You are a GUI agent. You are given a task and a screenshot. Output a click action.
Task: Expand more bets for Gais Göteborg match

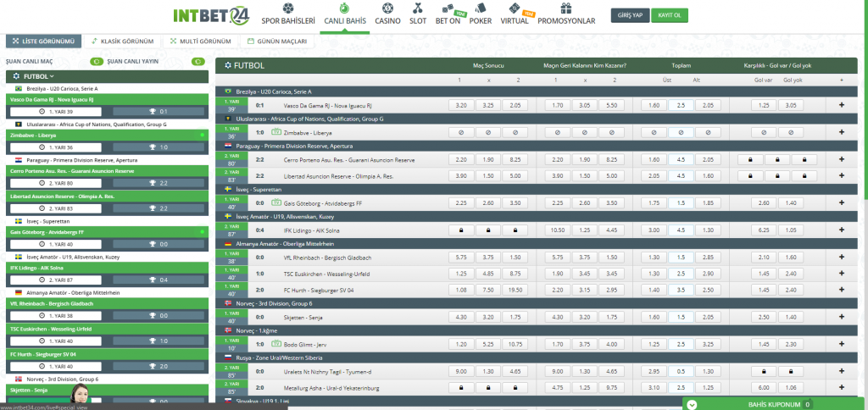842,202
